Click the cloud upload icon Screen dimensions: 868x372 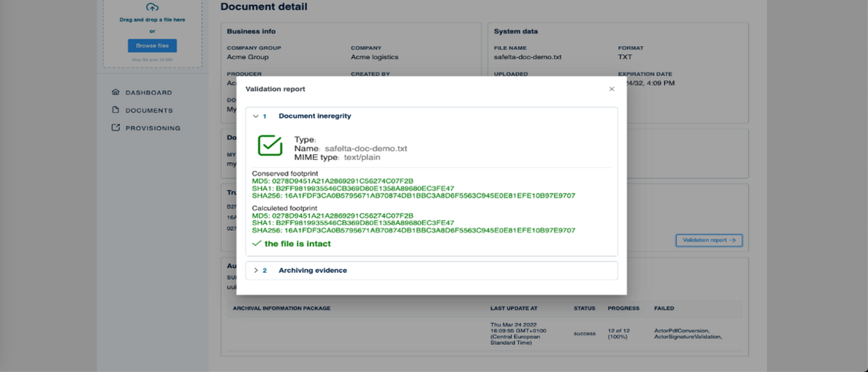coord(153,7)
